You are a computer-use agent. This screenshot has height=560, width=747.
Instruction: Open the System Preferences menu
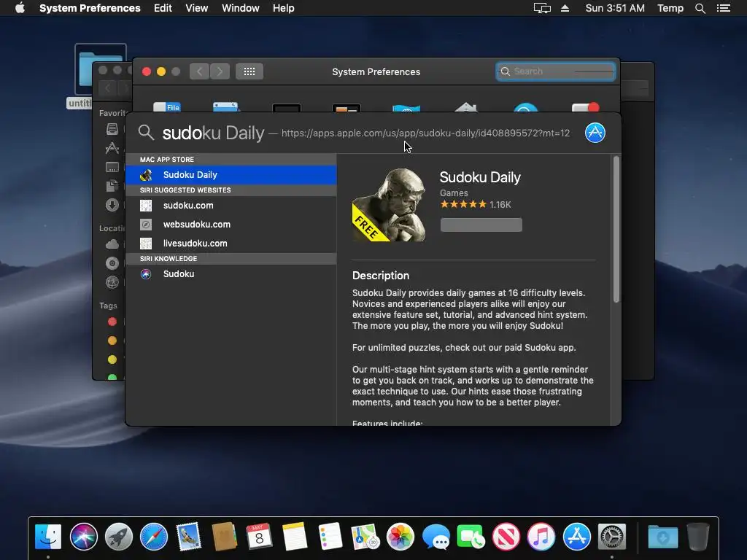pos(90,8)
